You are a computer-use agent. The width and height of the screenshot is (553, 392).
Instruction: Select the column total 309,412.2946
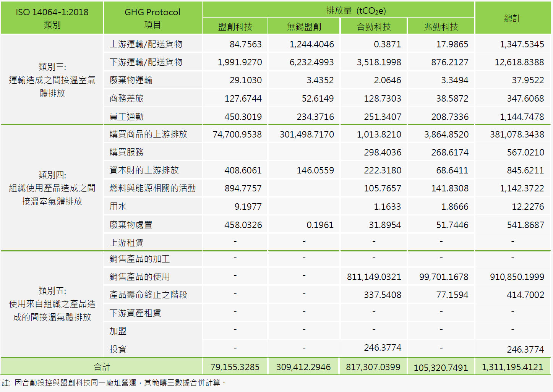pos(303,367)
